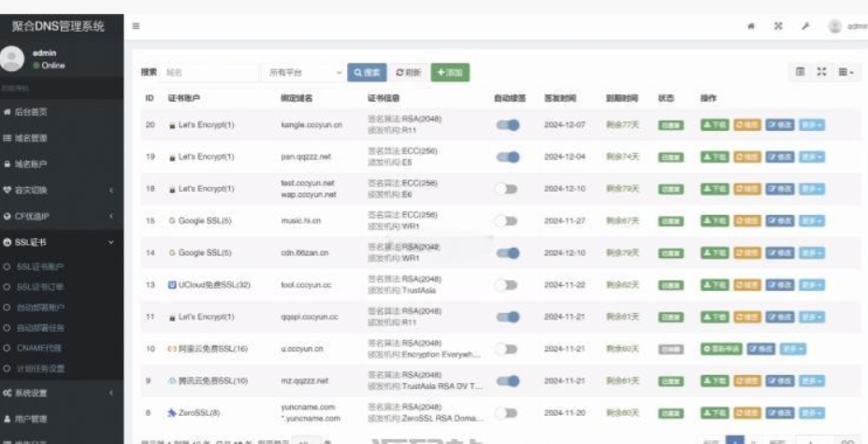Click the blue 搜索 search button

(367, 72)
